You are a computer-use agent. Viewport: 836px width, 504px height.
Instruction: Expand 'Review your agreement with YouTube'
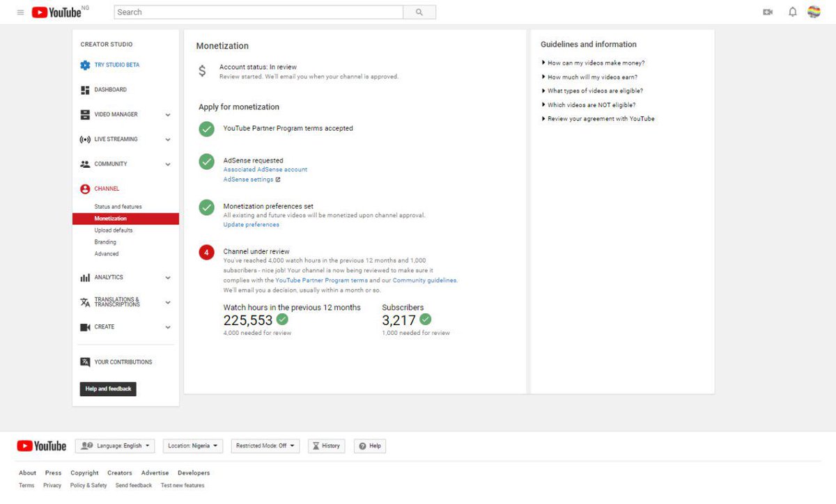598,119
